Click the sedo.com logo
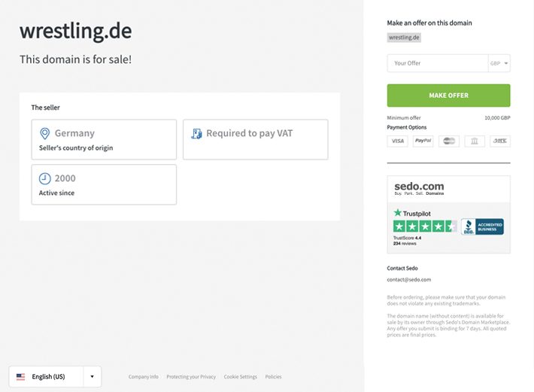The image size is (534, 392). [419, 187]
